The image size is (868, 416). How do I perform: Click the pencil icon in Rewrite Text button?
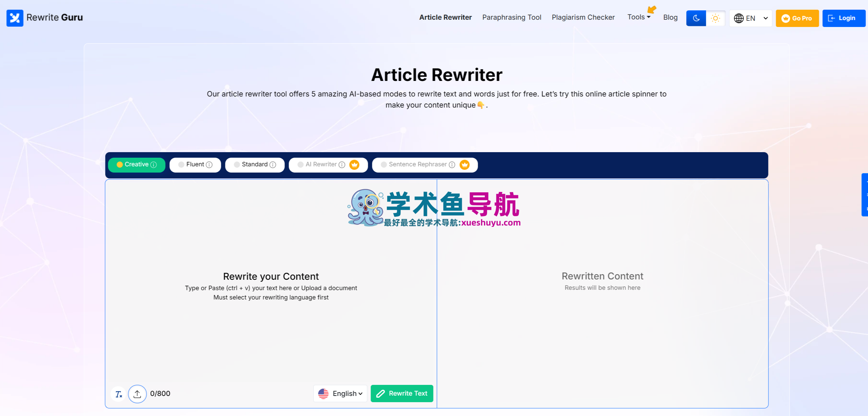pos(380,394)
